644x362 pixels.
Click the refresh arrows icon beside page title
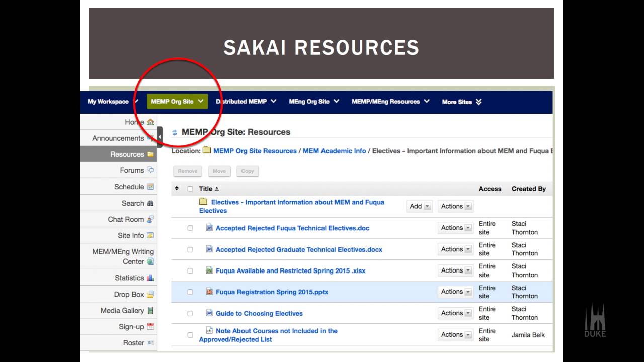click(x=175, y=133)
